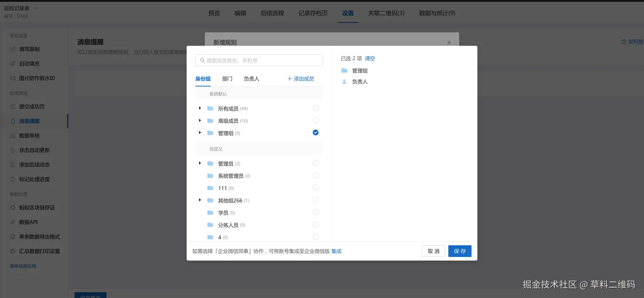
Task: Open the 表单场景应用 link
Action: (23, 266)
